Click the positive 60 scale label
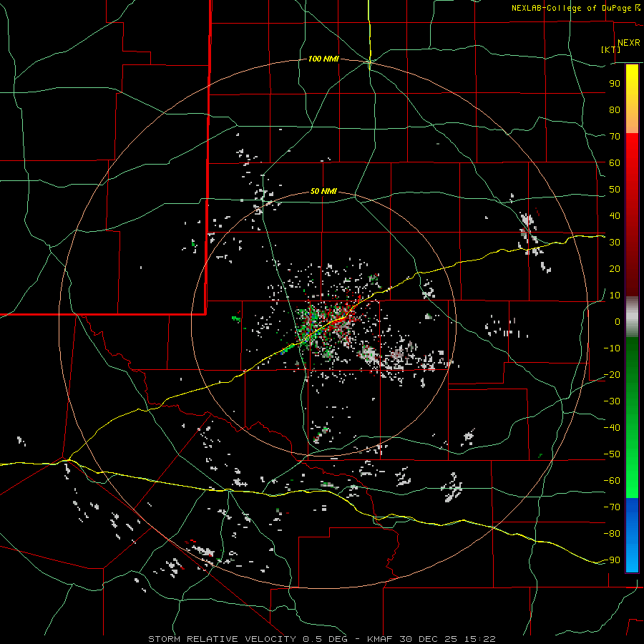This screenshot has height=644, width=644. [615, 162]
